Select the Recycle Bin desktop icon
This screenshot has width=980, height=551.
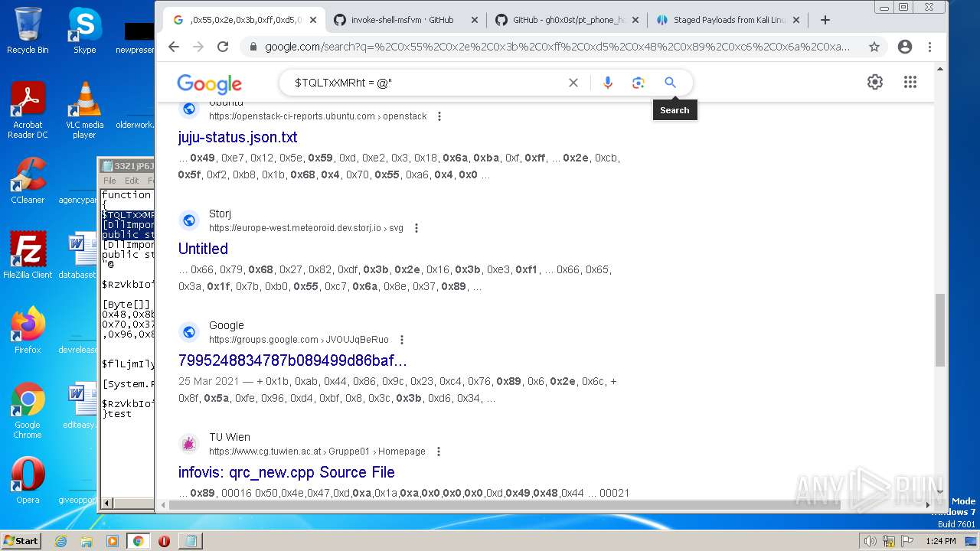pos(28,31)
